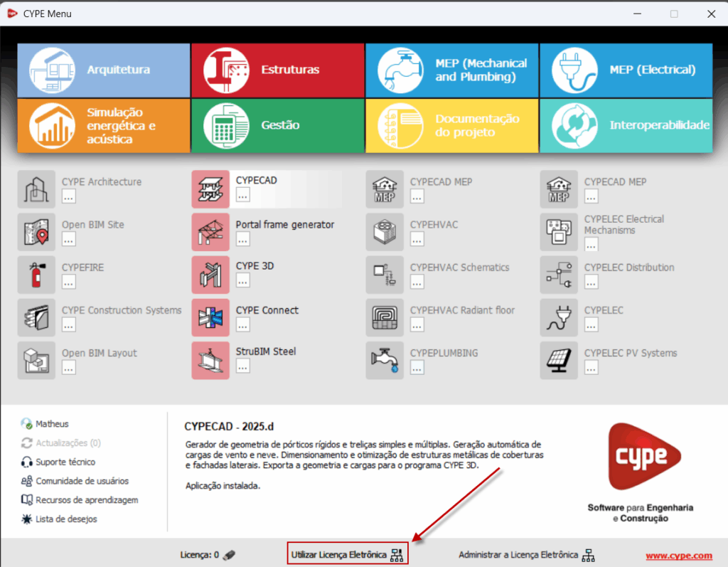Viewport: 728px width, 567px height.
Task: Open Administrar a Licença Eletrônica
Action: click(527, 555)
